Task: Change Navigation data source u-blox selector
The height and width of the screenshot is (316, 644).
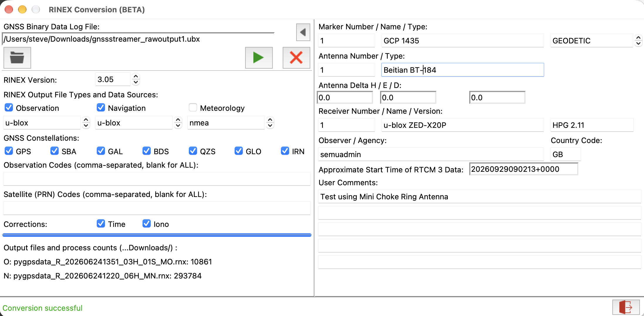Action: click(178, 123)
